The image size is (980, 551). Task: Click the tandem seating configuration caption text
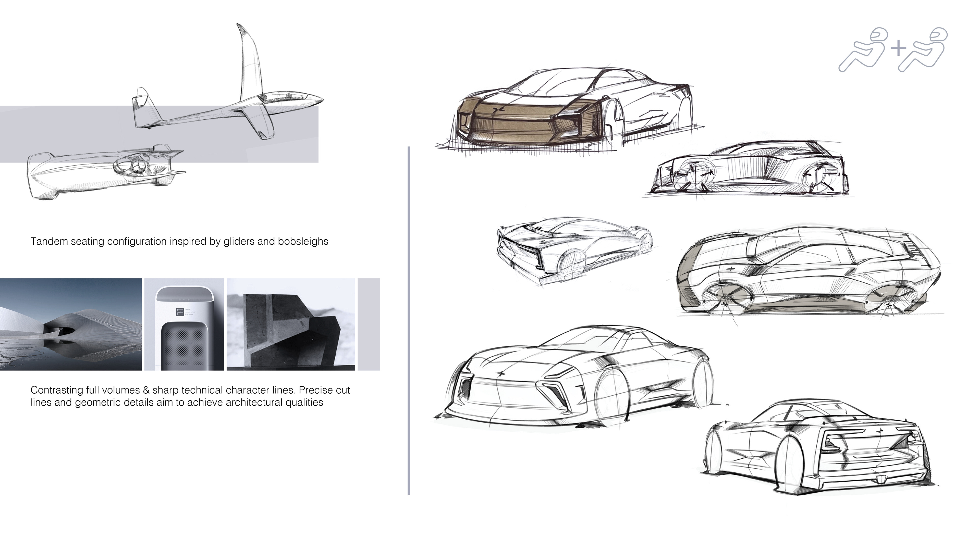point(179,242)
